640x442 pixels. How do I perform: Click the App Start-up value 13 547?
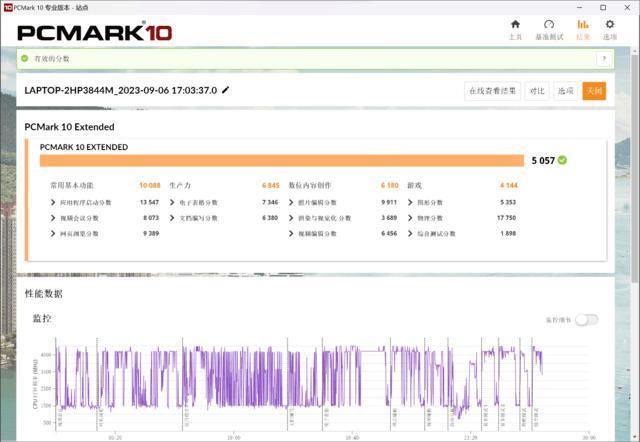pyautogui.click(x=149, y=202)
